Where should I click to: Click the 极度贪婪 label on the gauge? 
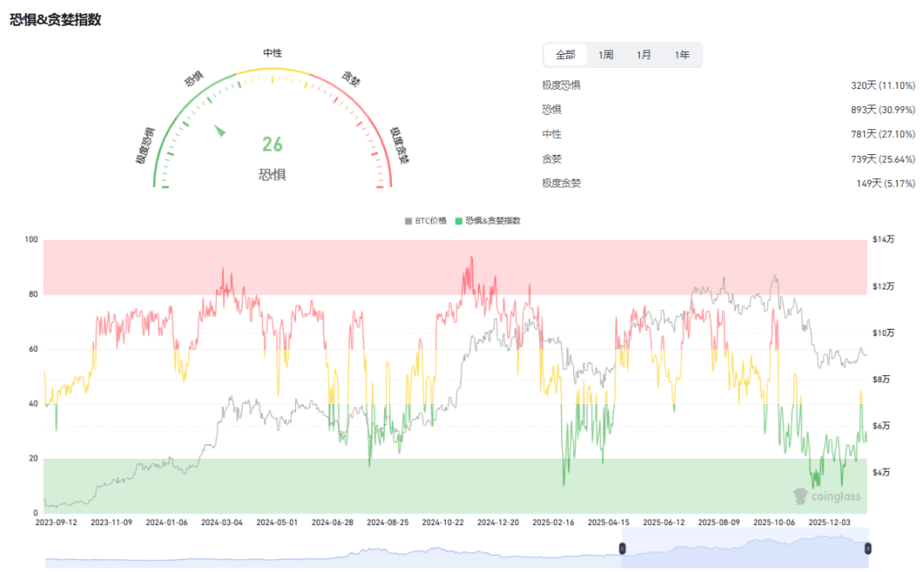[x=400, y=145]
